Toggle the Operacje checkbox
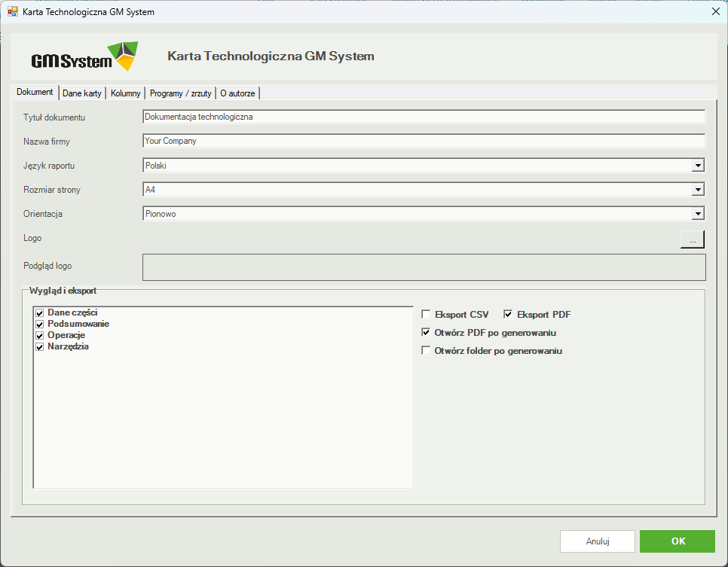Viewport: 728px width, 567px height. [x=40, y=335]
